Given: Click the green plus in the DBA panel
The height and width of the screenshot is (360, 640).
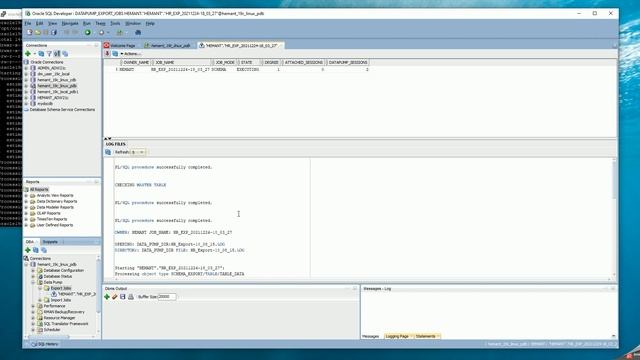Looking at the screenshot, I should click(x=28, y=250).
